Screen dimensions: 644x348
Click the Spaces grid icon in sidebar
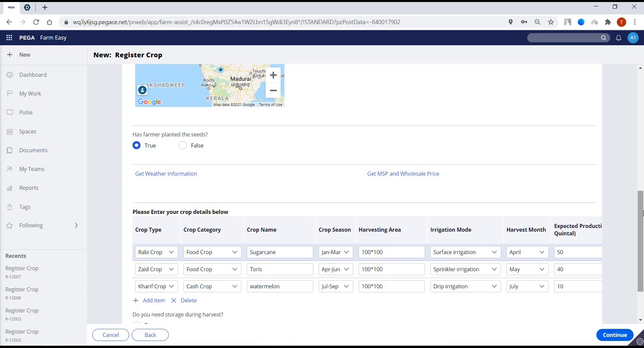(10, 131)
